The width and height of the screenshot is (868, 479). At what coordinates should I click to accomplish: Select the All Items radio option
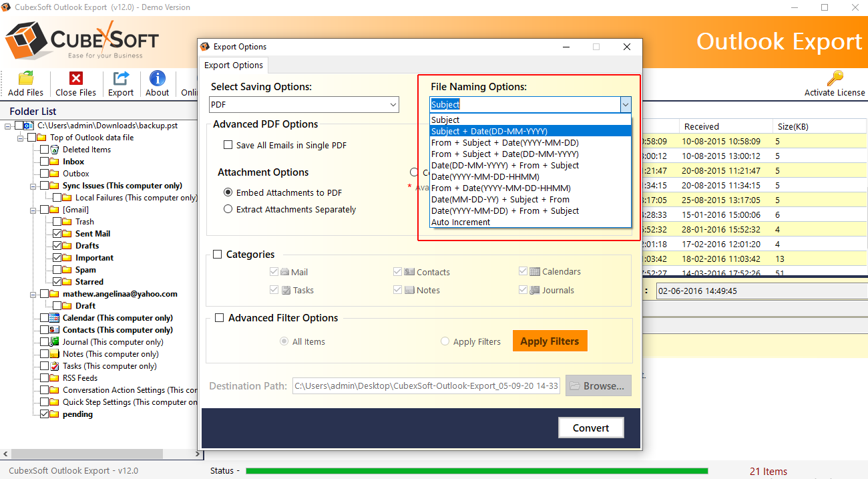click(x=284, y=341)
